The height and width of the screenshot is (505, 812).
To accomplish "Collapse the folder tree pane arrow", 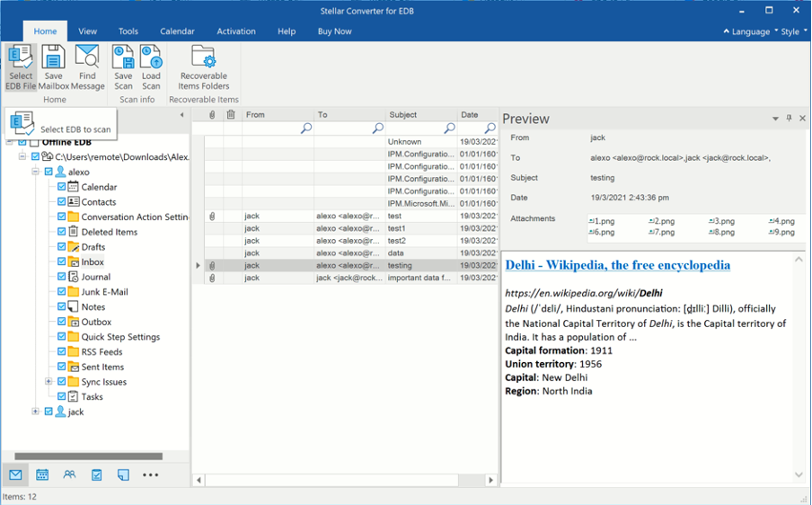I will (181, 115).
